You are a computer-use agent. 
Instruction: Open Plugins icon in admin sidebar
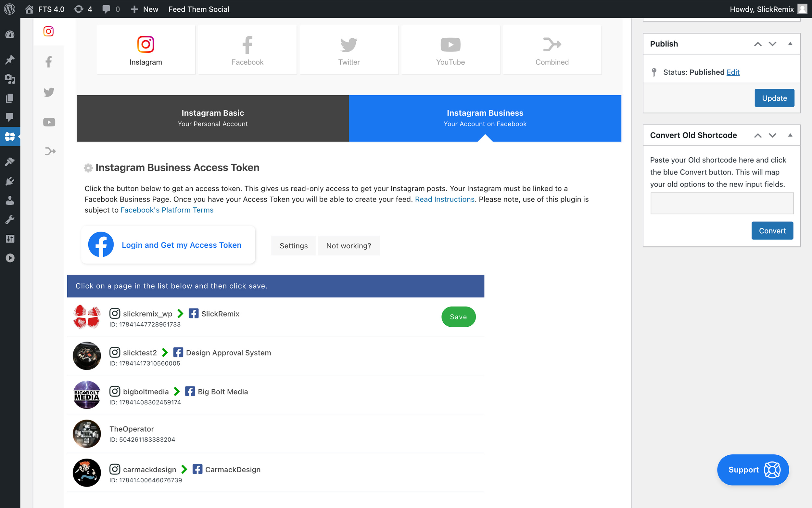pyautogui.click(x=10, y=181)
